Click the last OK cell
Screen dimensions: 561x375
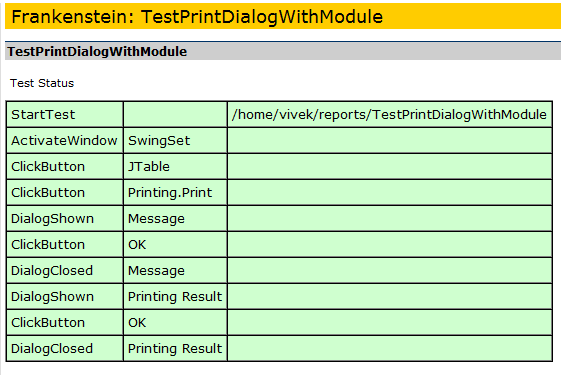(x=175, y=323)
